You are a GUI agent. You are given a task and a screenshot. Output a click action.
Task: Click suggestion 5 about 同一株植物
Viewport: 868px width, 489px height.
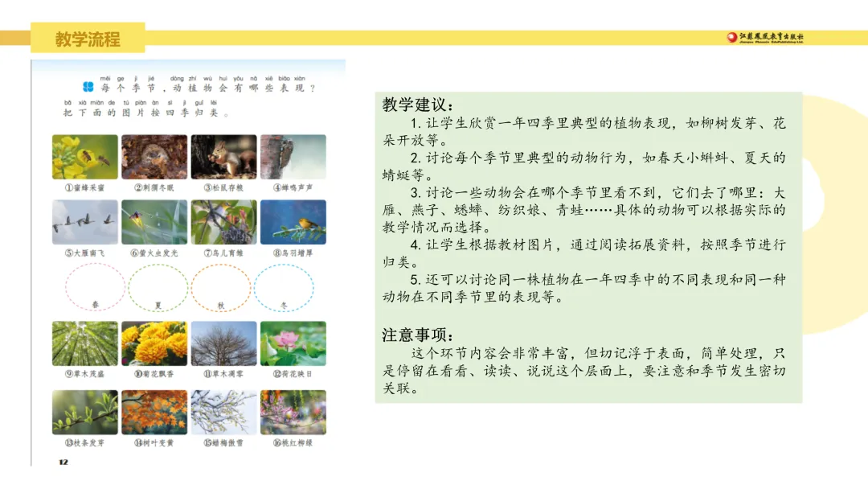[x=584, y=288]
